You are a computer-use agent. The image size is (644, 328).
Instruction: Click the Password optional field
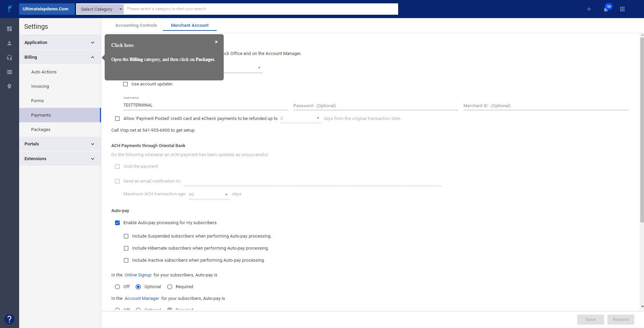click(376, 106)
